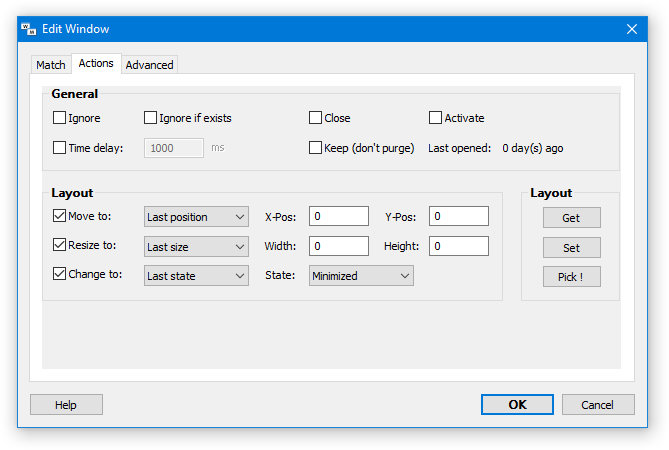Cancel the Edit Window dialog
The width and height of the screenshot is (669, 450).
tap(598, 404)
